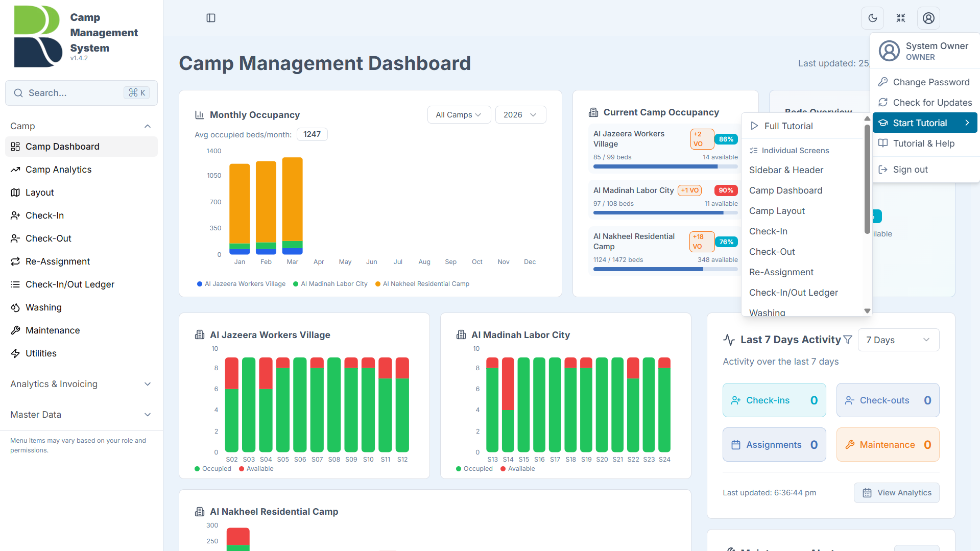Click Activity filter funnel icon

click(x=848, y=340)
